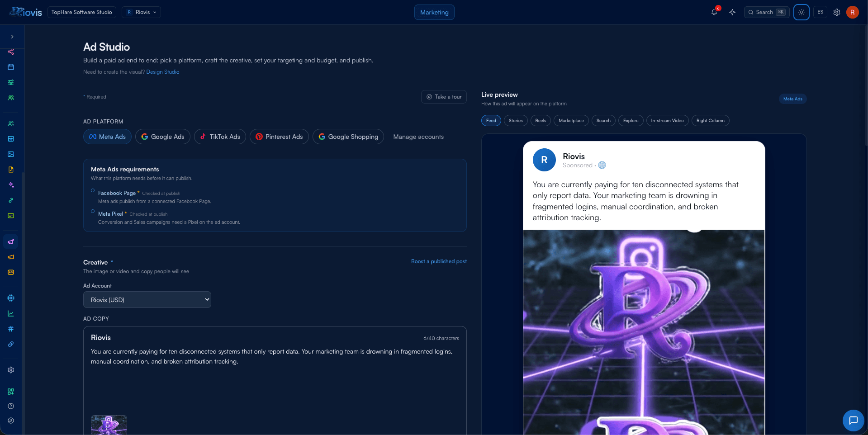Open the green credit card icon in sidebar
Image resolution: width=868 pixels, height=435 pixels.
[x=11, y=216]
